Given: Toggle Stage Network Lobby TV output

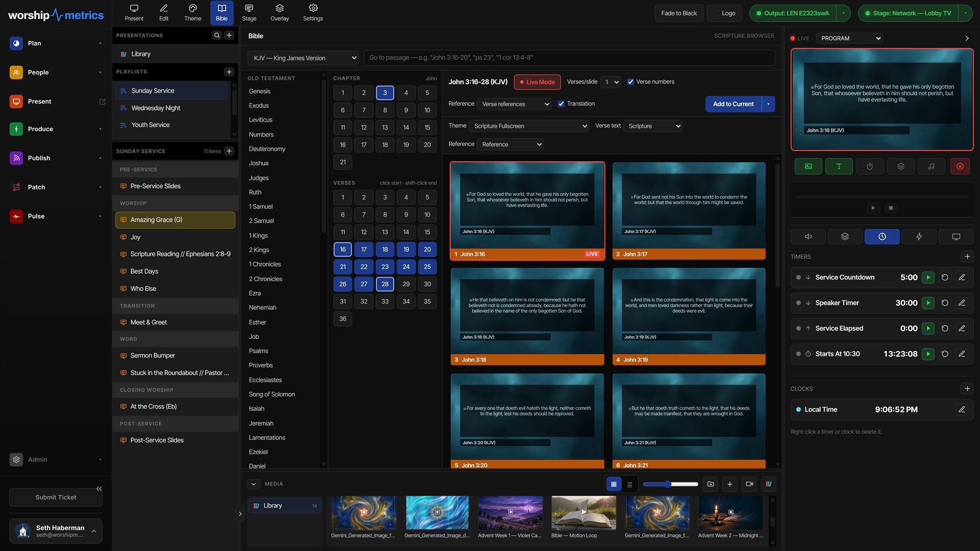Looking at the screenshot, I should pyautogui.click(x=908, y=13).
